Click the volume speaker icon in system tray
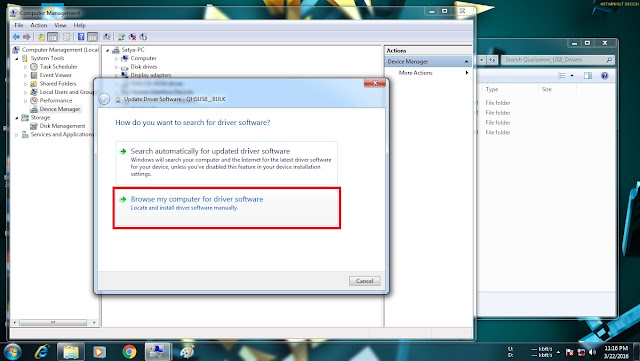Viewport: 640px width, 361px height. 592,352
